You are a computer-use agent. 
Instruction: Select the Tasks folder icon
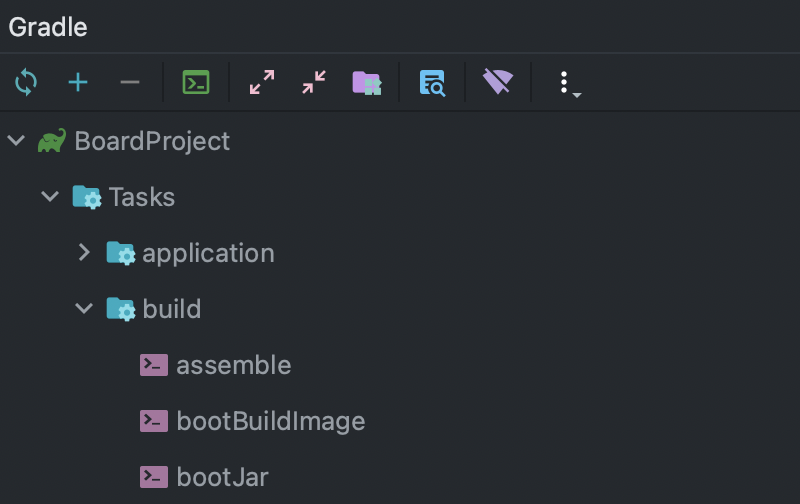click(x=87, y=197)
